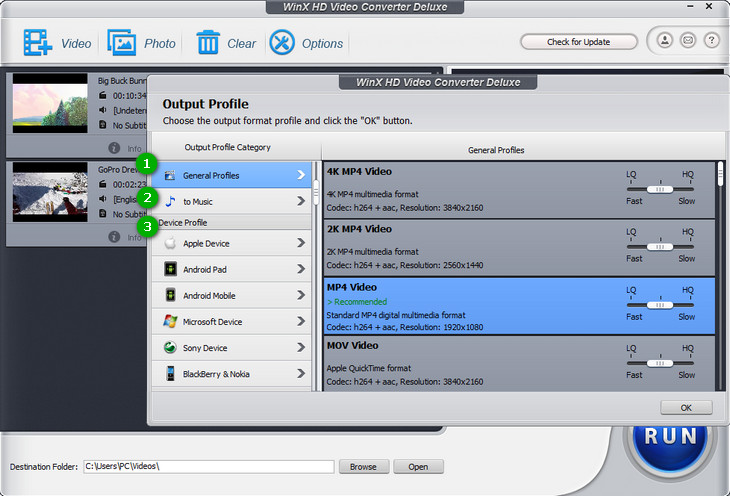Click the Clear trash icon
Screen dimensions: 730x496
(208, 43)
